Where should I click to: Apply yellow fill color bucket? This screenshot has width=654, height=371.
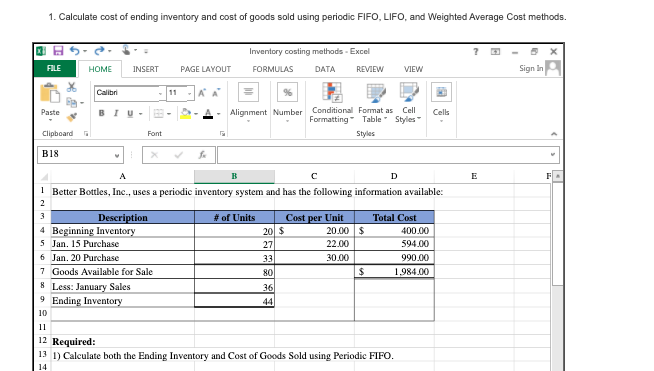[186, 114]
